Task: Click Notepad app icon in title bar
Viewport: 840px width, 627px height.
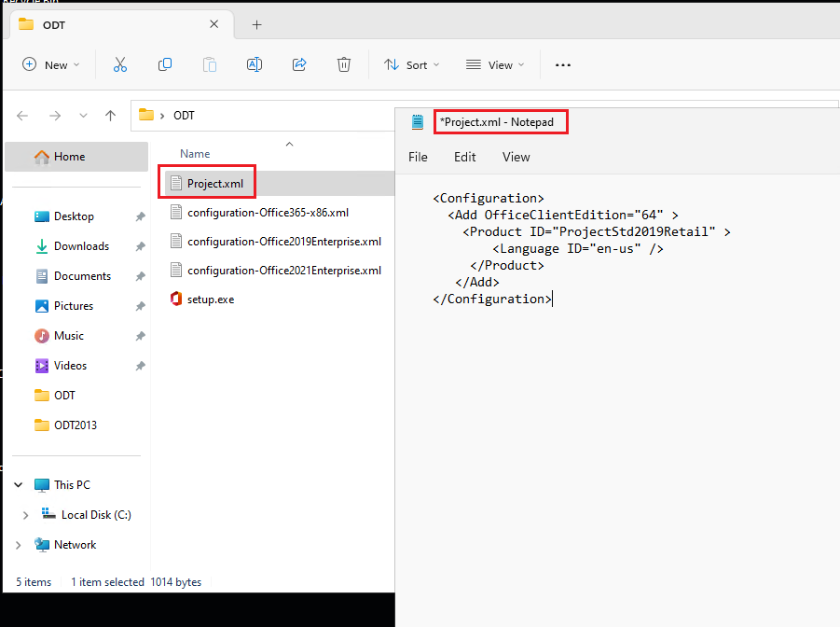Action: coord(418,122)
